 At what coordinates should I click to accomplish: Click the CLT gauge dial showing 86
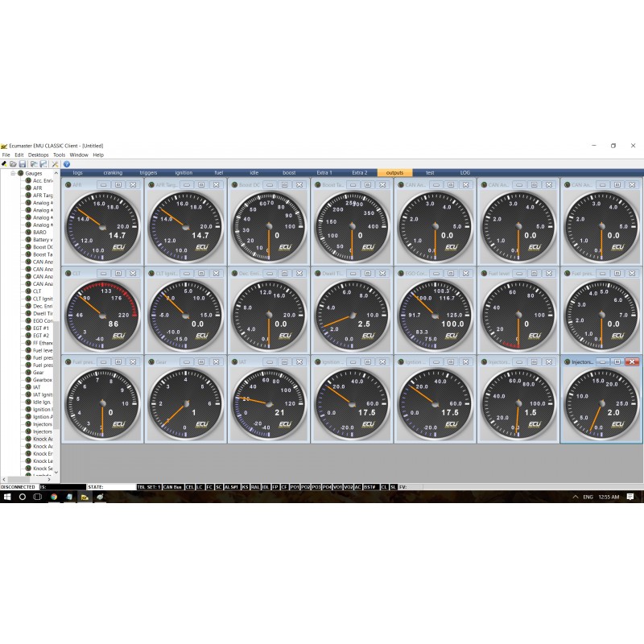tap(103, 316)
